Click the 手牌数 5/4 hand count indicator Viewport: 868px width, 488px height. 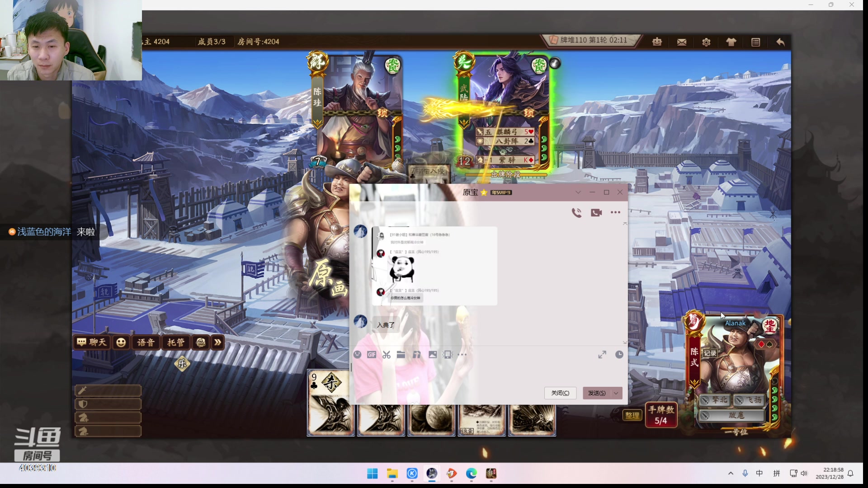pyautogui.click(x=661, y=415)
